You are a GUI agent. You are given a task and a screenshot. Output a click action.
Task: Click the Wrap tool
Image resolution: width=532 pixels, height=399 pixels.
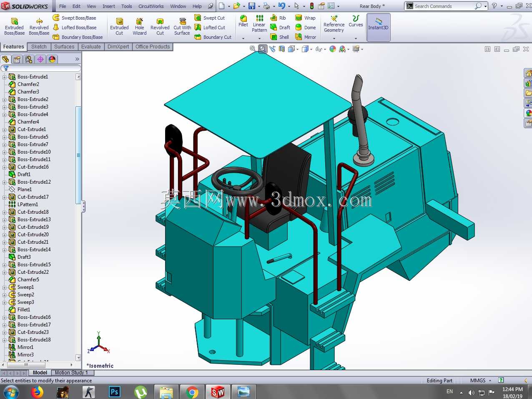tap(305, 18)
